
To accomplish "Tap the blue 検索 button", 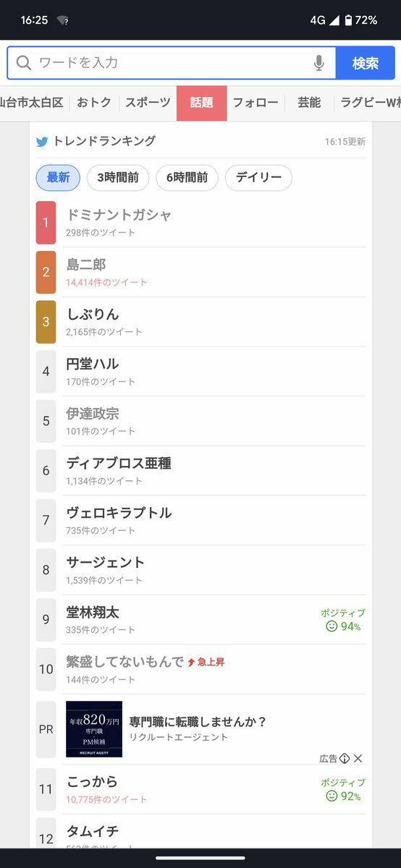I will click(x=366, y=63).
